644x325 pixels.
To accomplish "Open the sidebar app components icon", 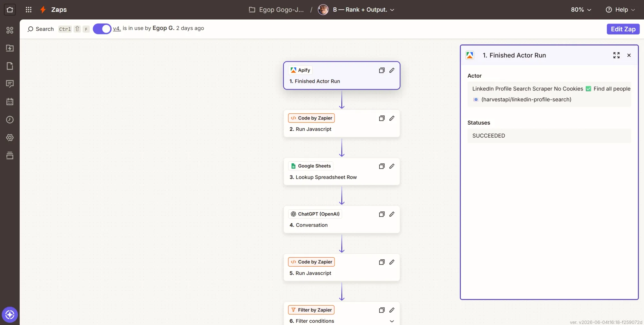I will tap(10, 30).
